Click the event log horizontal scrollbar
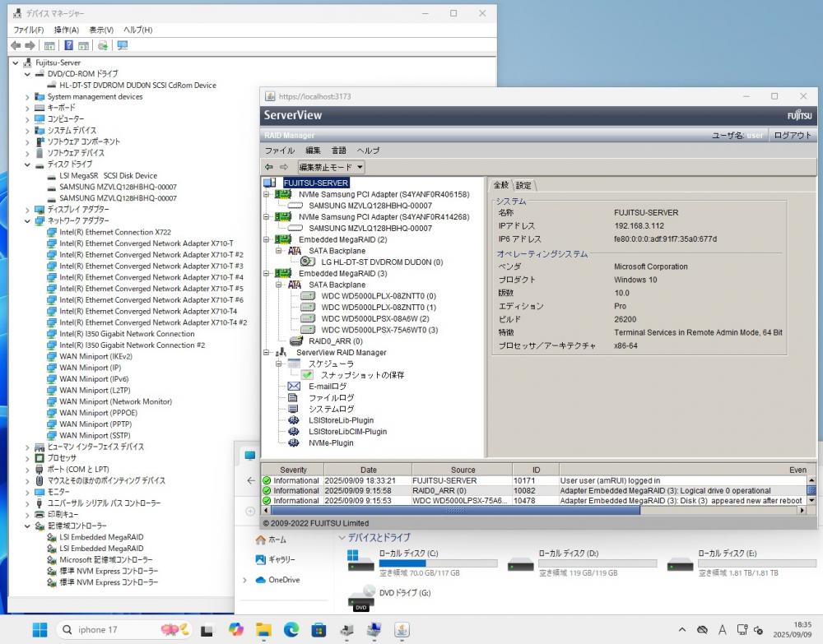The image size is (823, 644). (x=456, y=510)
